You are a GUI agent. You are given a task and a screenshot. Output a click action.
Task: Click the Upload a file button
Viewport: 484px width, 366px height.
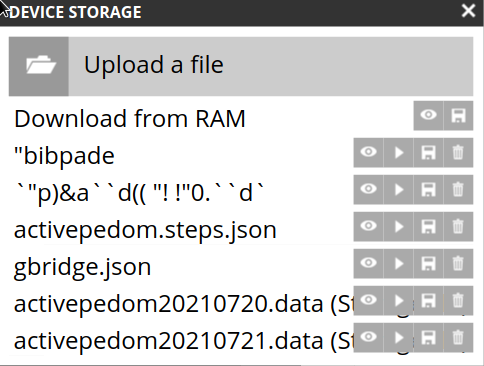241,66
